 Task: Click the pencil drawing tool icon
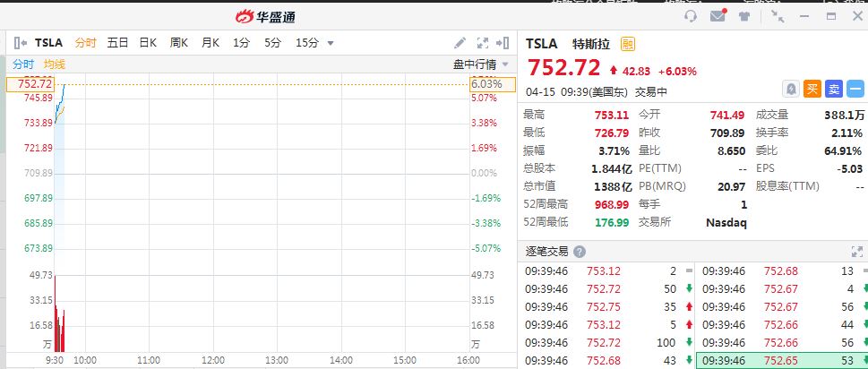coord(460,42)
